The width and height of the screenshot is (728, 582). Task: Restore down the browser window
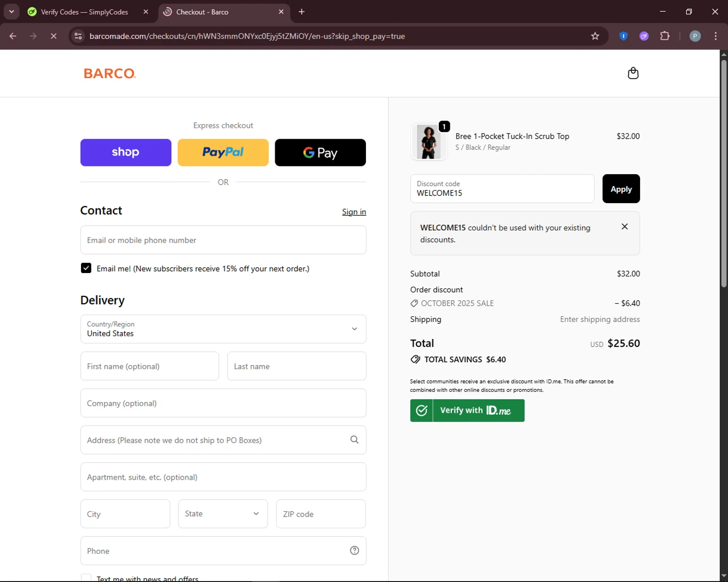coord(689,12)
